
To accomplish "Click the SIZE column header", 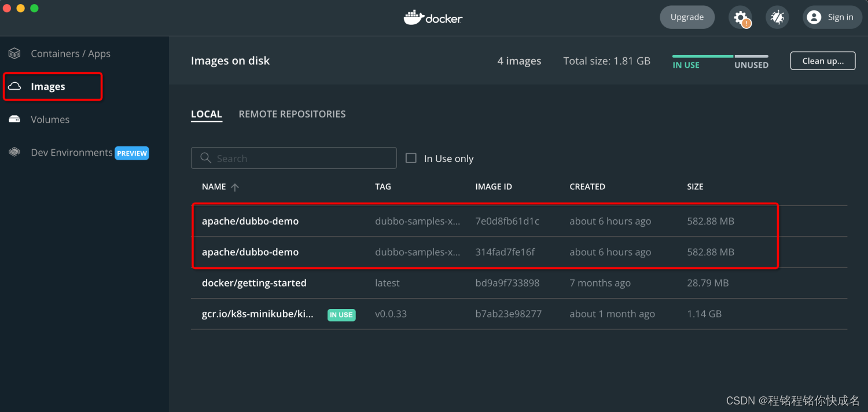I will pos(695,187).
